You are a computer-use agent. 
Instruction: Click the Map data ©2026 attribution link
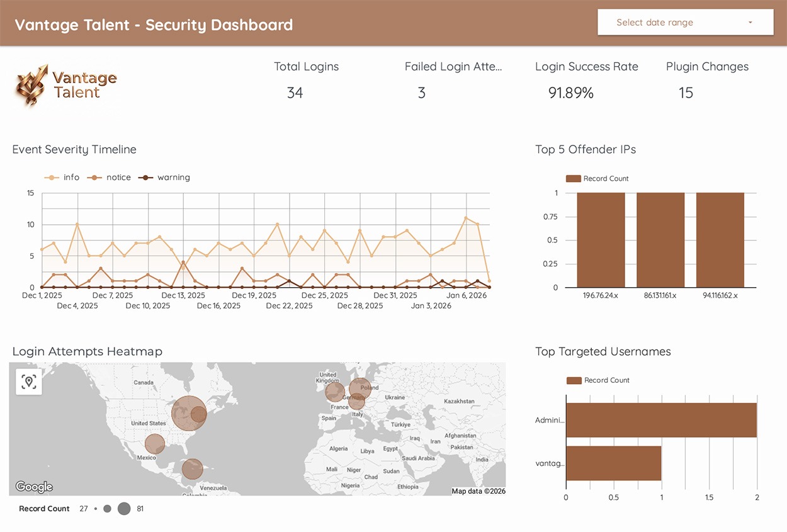click(x=478, y=491)
